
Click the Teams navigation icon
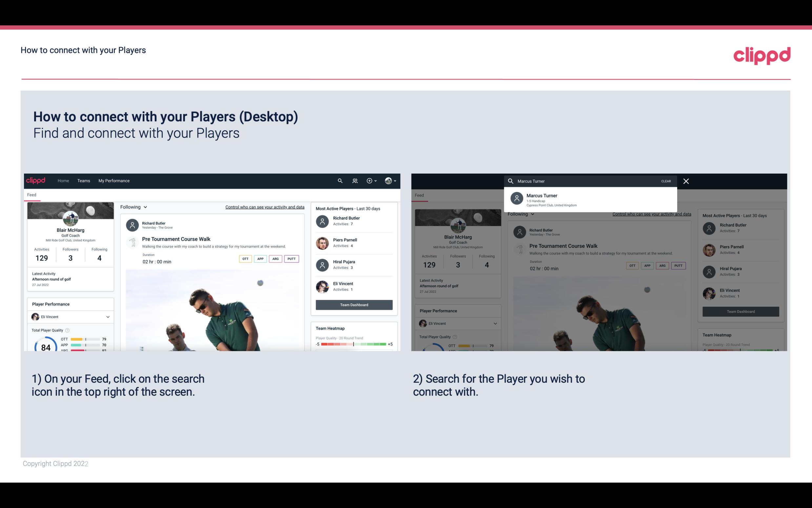click(84, 180)
